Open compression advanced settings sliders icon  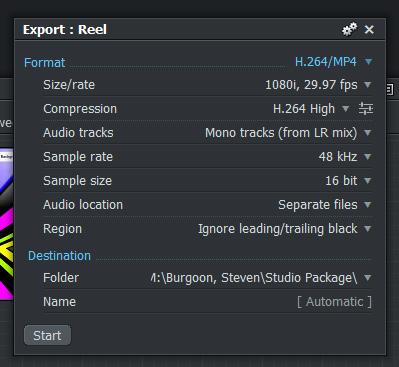(366, 109)
